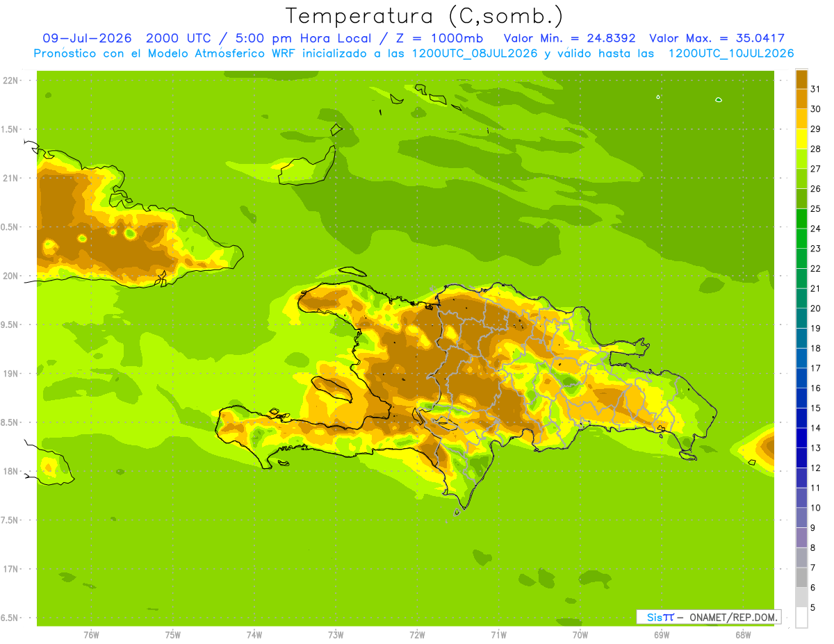Viewport: 834px width, 644px height.
Task: Click legend value 31
Action: tap(816, 90)
